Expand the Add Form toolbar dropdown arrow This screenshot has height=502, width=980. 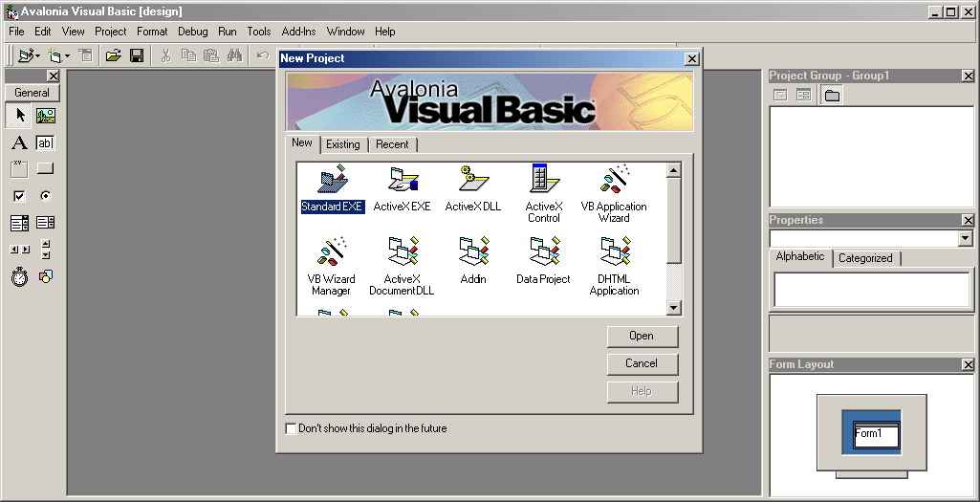click(68, 57)
